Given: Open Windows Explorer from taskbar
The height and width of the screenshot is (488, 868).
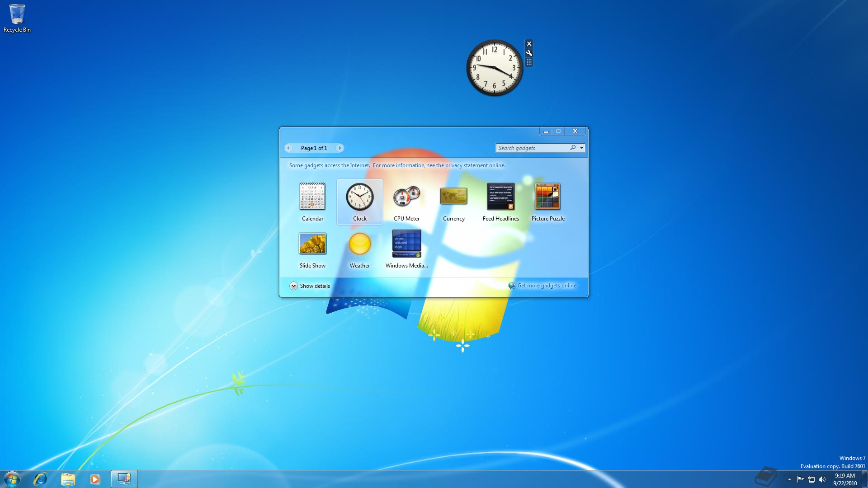Looking at the screenshot, I should [x=68, y=479].
